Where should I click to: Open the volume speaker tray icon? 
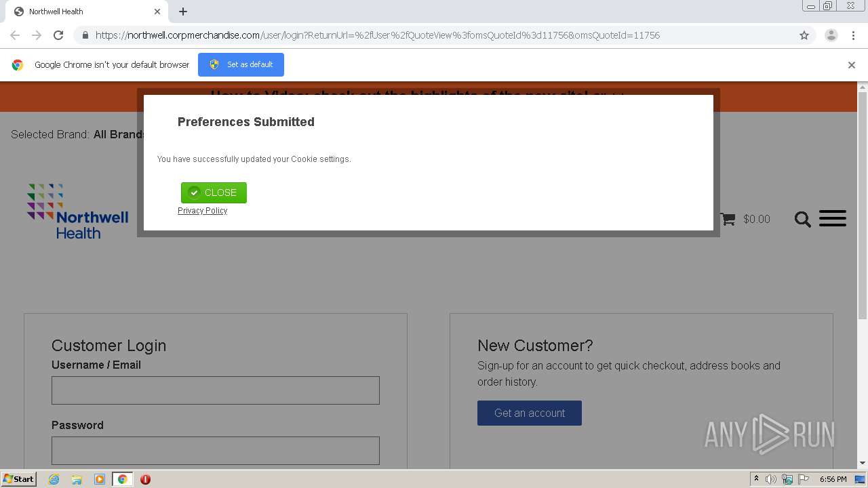click(x=771, y=479)
